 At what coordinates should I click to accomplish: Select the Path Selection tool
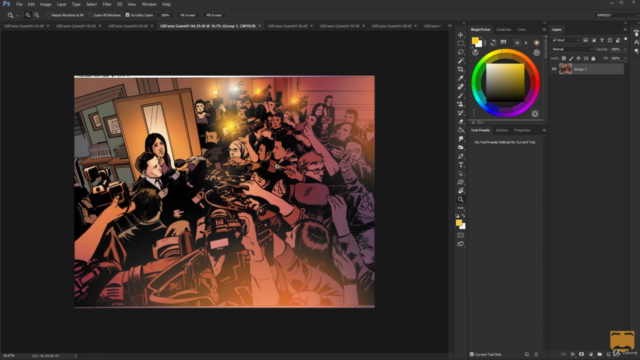(460, 173)
